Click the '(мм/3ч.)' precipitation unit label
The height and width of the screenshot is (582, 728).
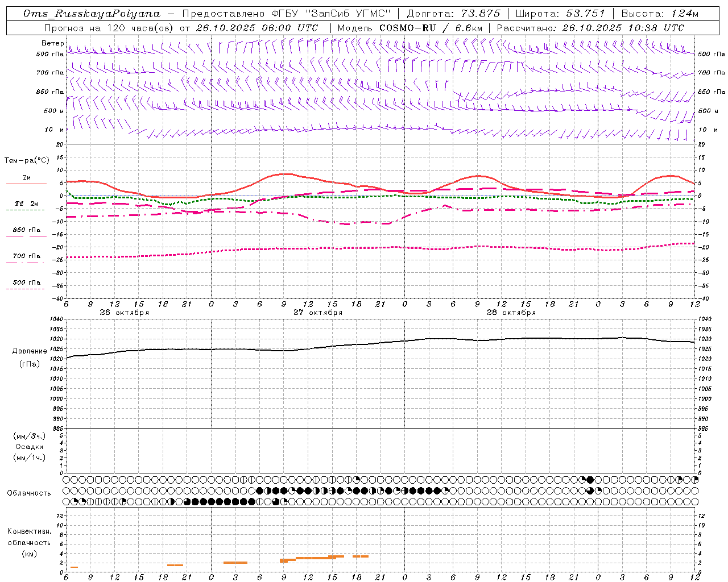(30, 436)
